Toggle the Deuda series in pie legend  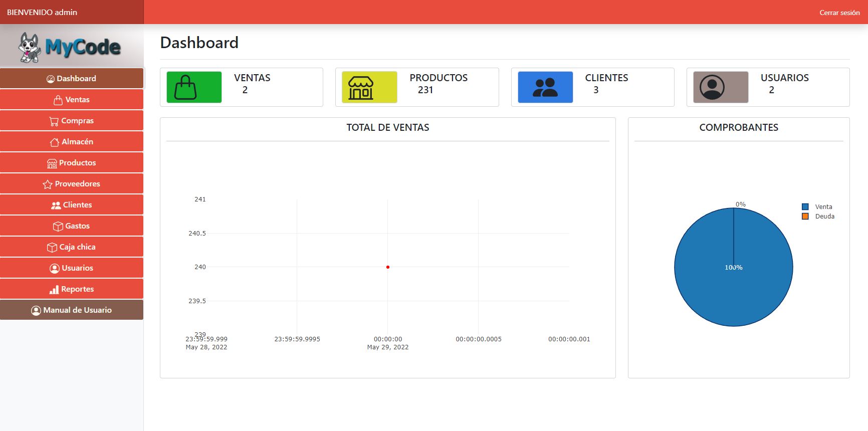[824, 217]
